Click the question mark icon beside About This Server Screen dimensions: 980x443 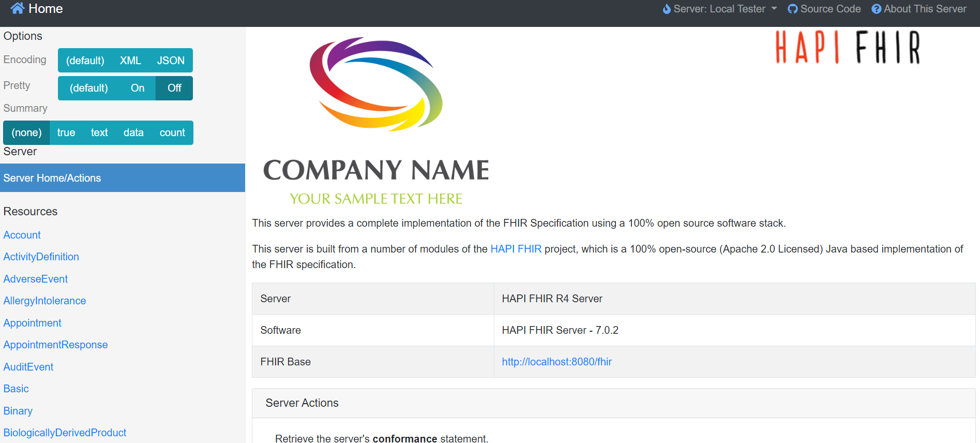coord(876,9)
